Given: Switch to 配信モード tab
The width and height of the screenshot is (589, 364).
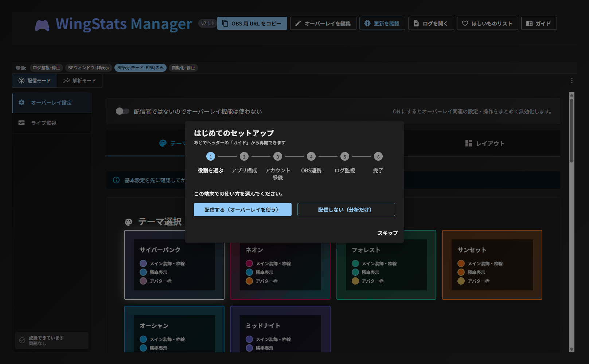Looking at the screenshot, I should (x=35, y=81).
